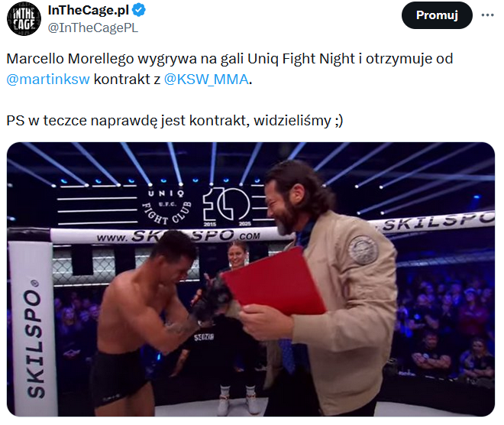Click the vertical SKILSPO banner on the cage post

(x=34, y=328)
